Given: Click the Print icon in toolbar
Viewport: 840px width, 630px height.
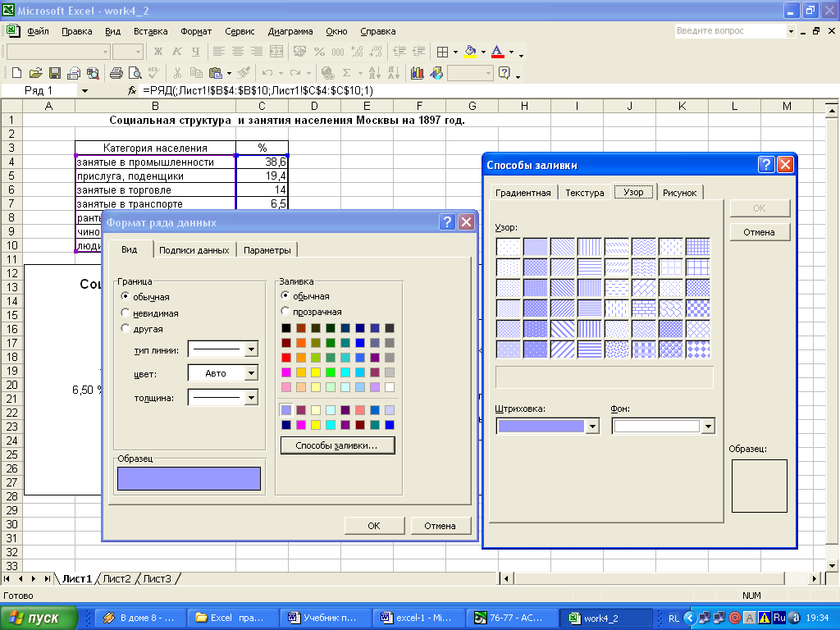Looking at the screenshot, I should click(x=116, y=73).
